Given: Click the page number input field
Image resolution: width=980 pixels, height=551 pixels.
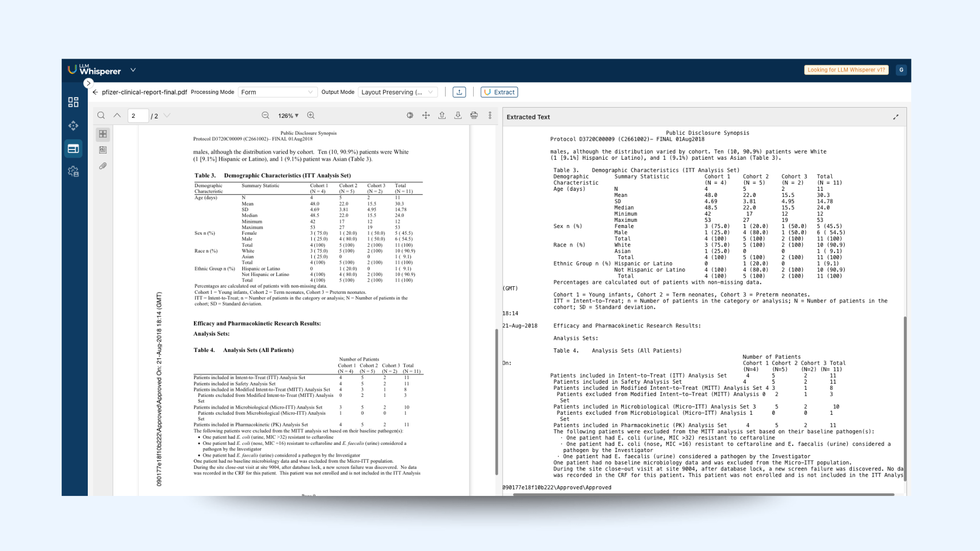Looking at the screenshot, I should (x=138, y=115).
